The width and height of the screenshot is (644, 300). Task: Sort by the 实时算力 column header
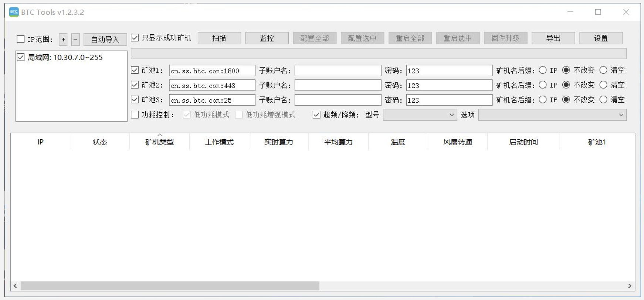pos(279,142)
